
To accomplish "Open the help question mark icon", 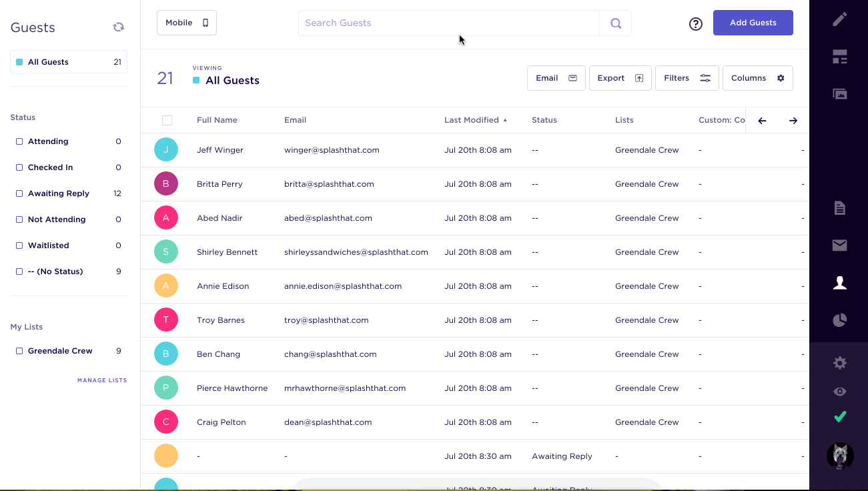I will point(696,24).
